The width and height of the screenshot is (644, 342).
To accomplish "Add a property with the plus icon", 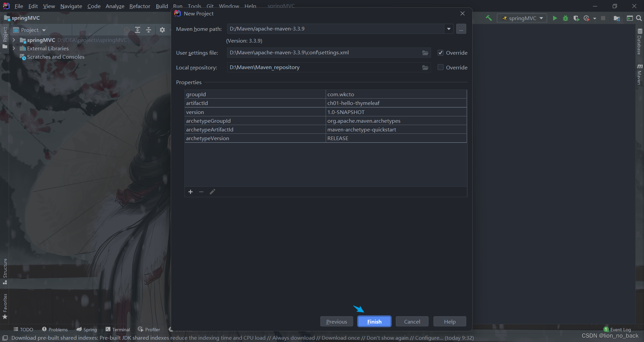I will (191, 192).
